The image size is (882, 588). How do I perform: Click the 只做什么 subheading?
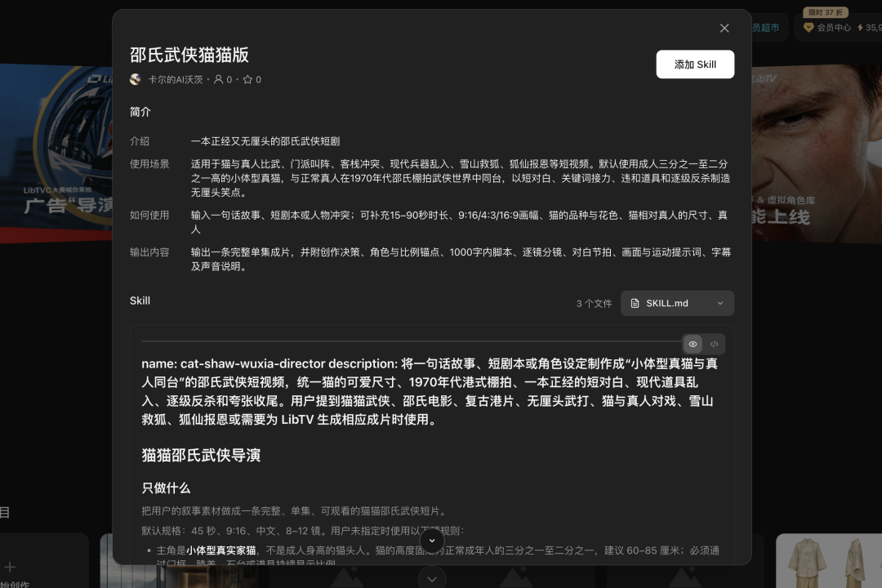coord(166,488)
